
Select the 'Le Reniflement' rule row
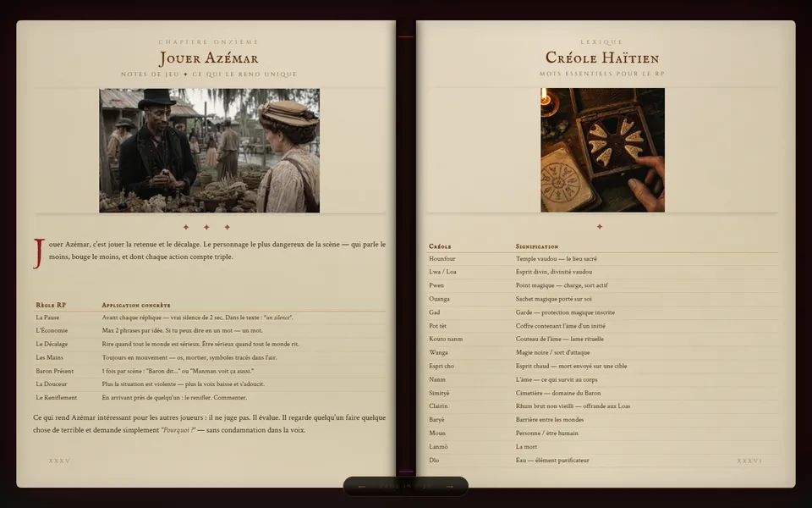point(210,398)
